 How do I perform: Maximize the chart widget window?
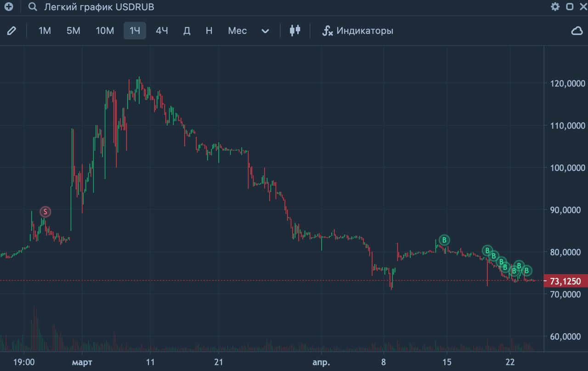pos(570,7)
